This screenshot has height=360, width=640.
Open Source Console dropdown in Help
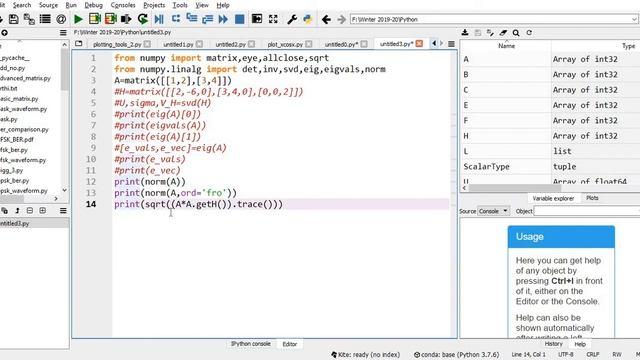(493, 211)
